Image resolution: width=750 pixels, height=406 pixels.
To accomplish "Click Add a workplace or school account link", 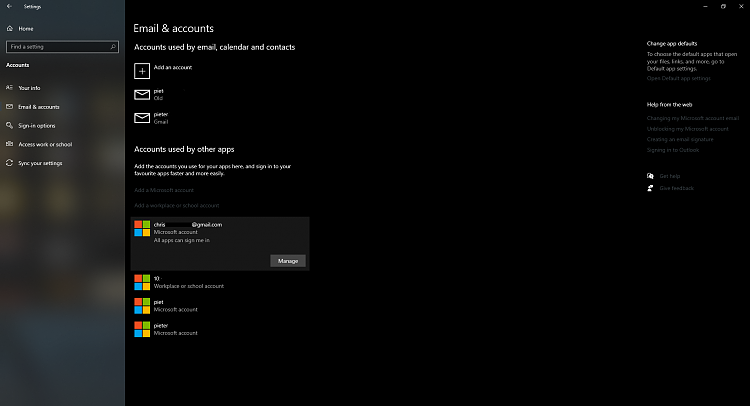I will tap(176, 206).
